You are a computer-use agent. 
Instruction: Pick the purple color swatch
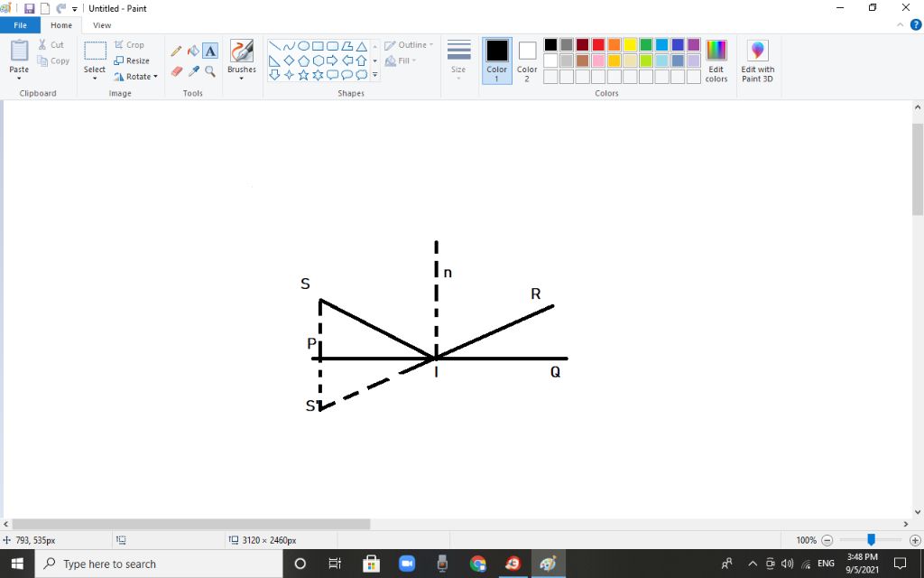click(x=694, y=45)
